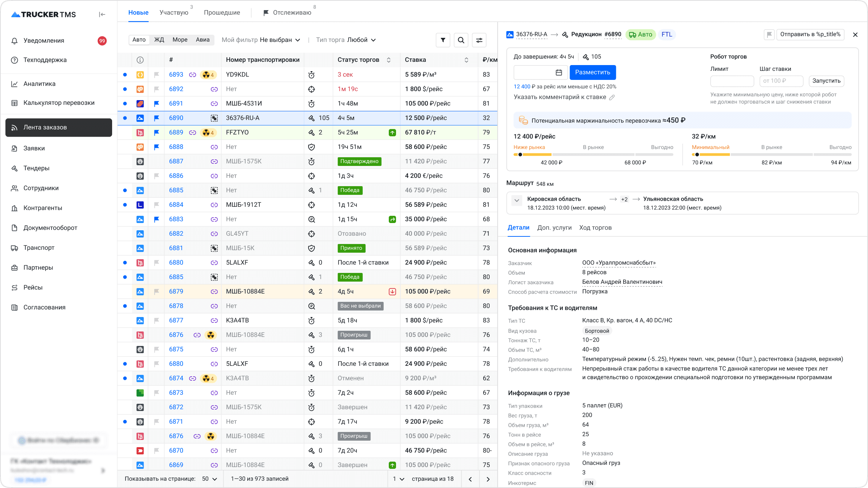Collapse the sidebar with arrow icon
The height and width of the screenshot is (488, 868).
pyautogui.click(x=102, y=14)
